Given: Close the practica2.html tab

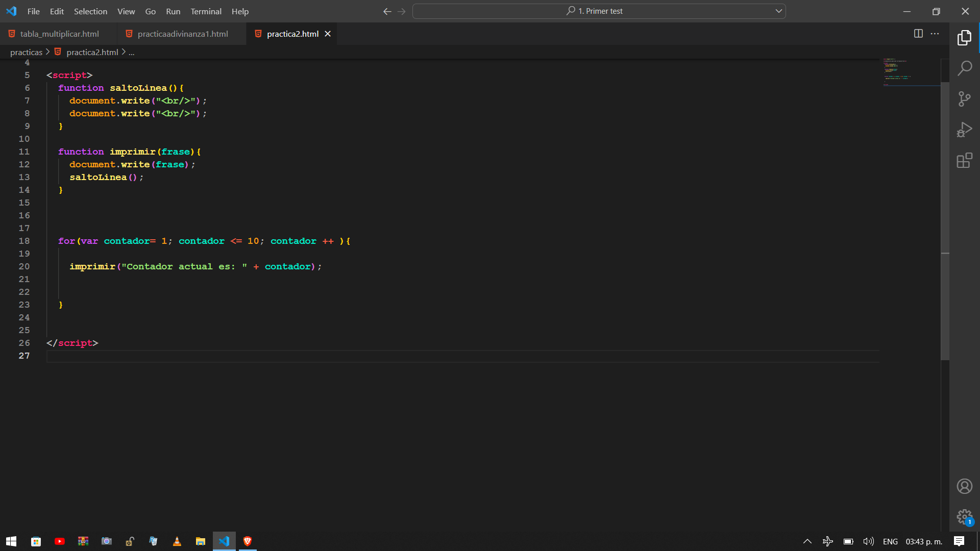Looking at the screenshot, I should pos(328,34).
